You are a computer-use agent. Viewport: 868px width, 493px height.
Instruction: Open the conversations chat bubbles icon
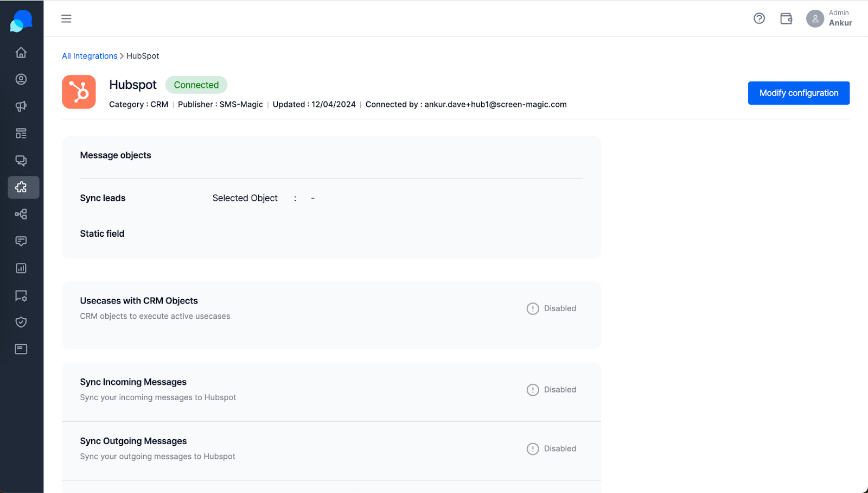click(21, 161)
